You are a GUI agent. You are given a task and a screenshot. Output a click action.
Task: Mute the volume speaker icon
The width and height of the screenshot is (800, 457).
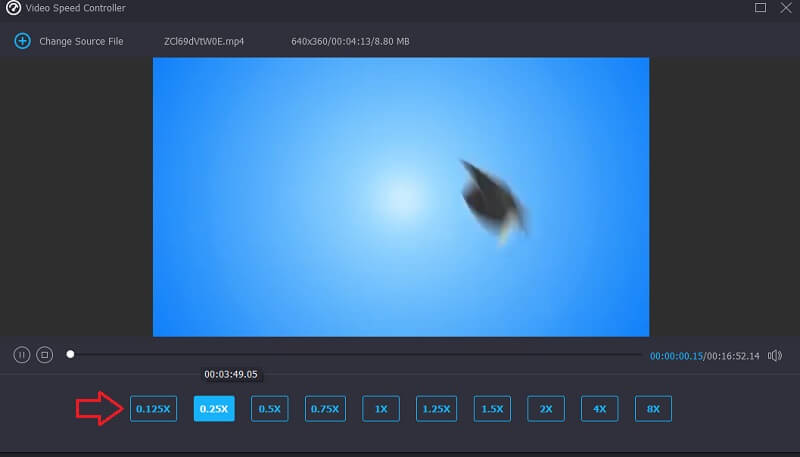pos(776,355)
